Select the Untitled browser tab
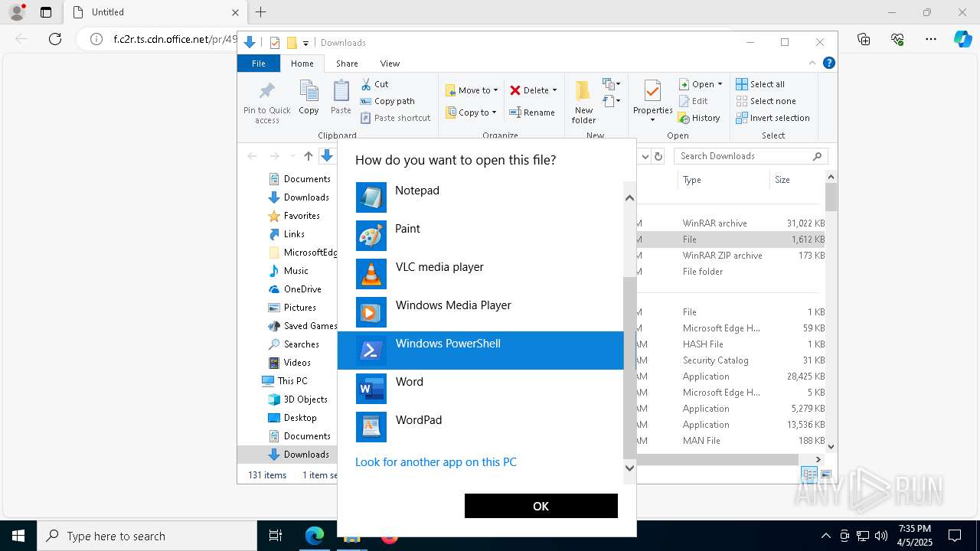The height and width of the screenshot is (551, 980). [x=155, y=12]
